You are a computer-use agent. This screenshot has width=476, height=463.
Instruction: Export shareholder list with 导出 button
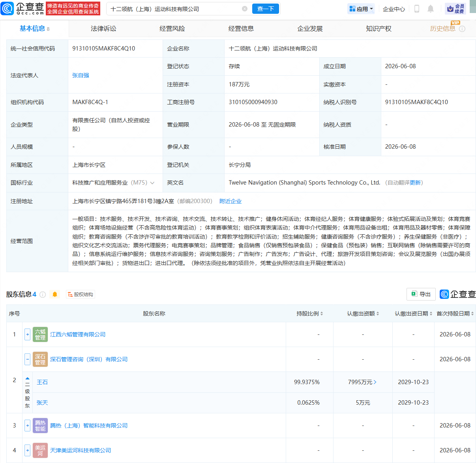coord(421,294)
